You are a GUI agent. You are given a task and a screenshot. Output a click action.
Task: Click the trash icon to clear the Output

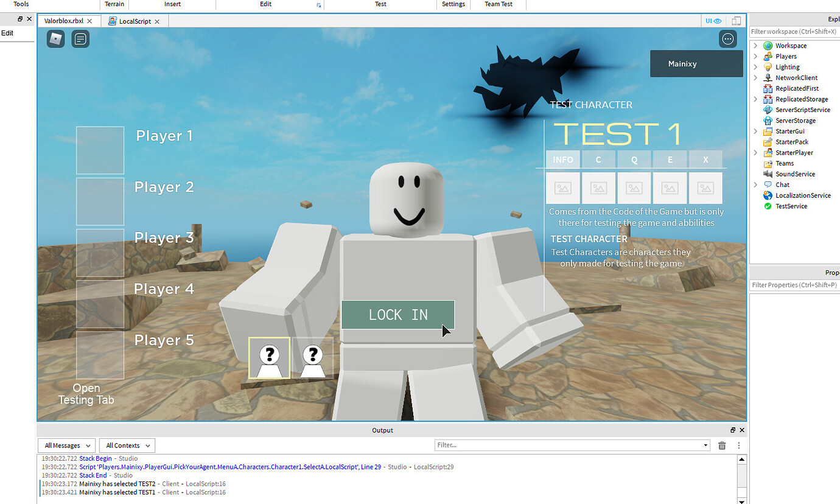(x=722, y=445)
